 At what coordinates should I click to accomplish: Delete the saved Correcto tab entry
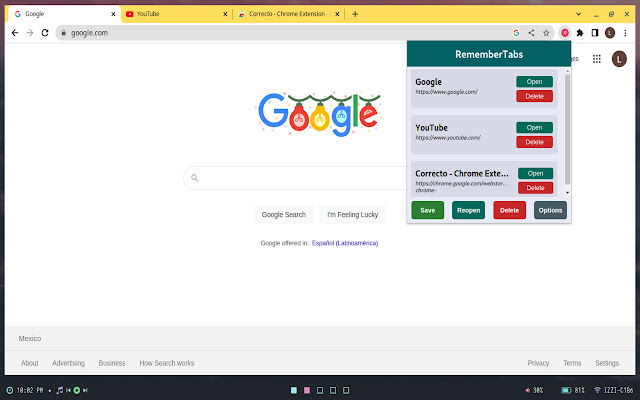pos(536,188)
